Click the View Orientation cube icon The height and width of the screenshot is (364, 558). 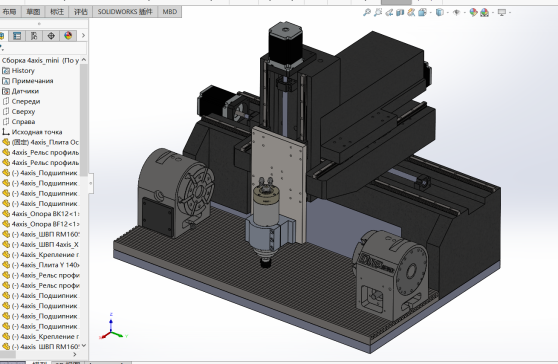[x=422, y=12]
